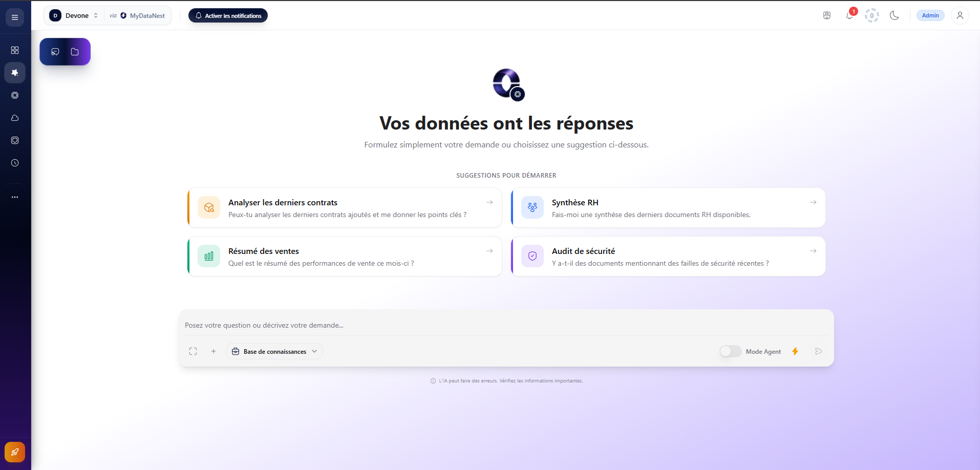Click the Admin badge
Image resolution: width=980 pixels, height=470 pixels.
tap(930, 15)
